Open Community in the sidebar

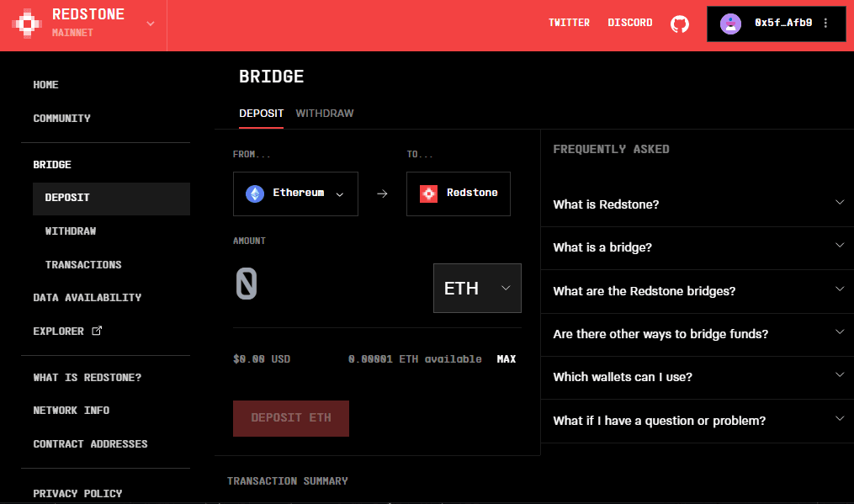pos(61,119)
